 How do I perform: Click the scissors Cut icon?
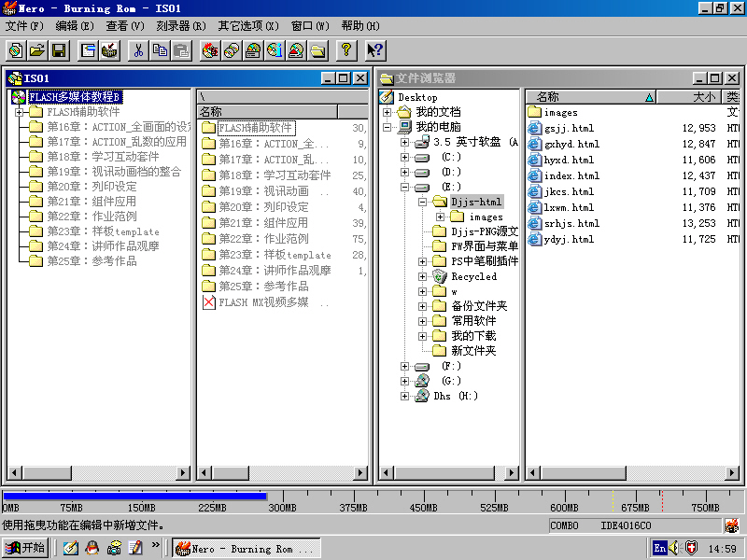138,50
